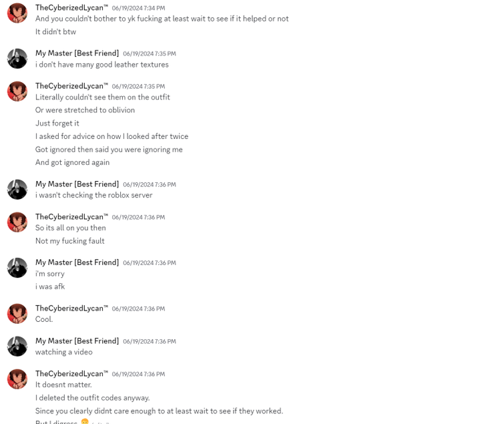Click TheCyberizedLycan avatar next to 'Cool.' message
The width and height of the screenshot is (504, 424).
[17, 314]
